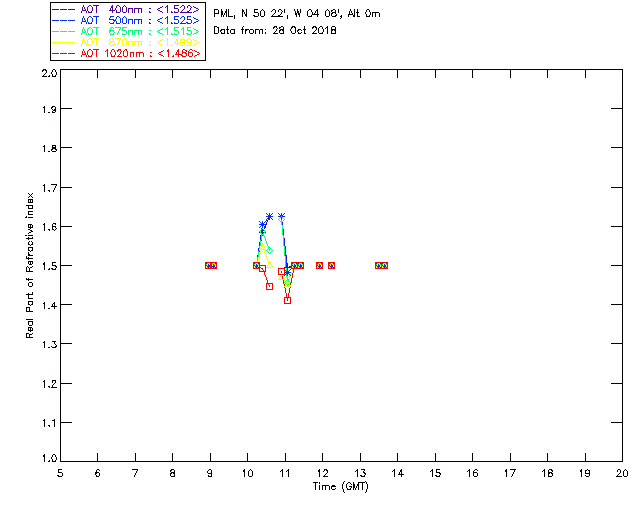Click the x-axis tick label 14
Viewport: 640px width, 512px height.
point(398,473)
